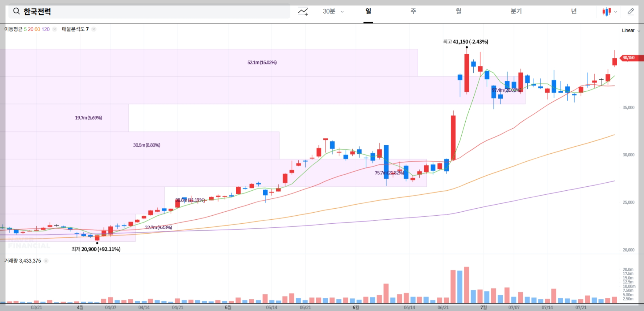Screen dimensions: 644x311
Task: Click the 30.5m (8.80%) volume profile label
Action: point(146,145)
